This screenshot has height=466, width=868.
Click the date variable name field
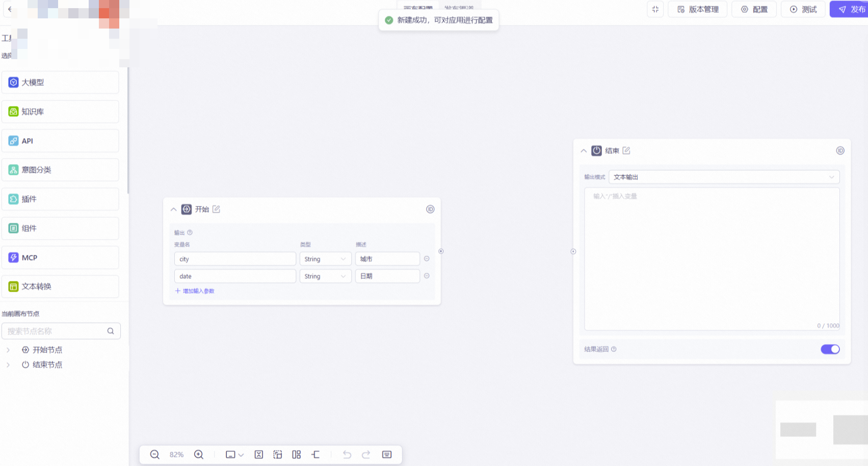click(235, 276)
